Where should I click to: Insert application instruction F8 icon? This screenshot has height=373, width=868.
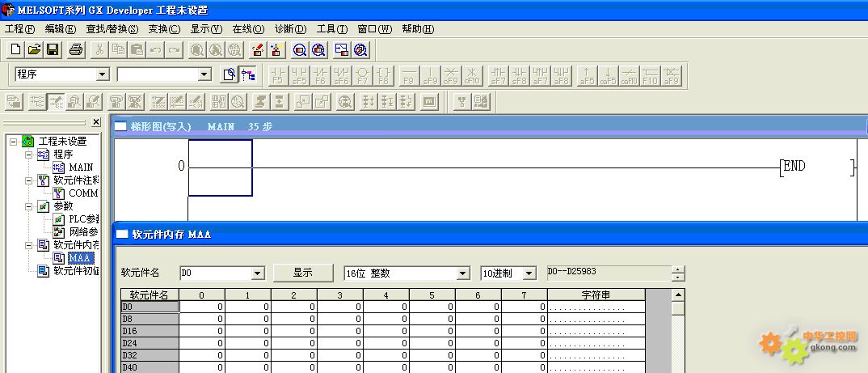coord(384,75)
